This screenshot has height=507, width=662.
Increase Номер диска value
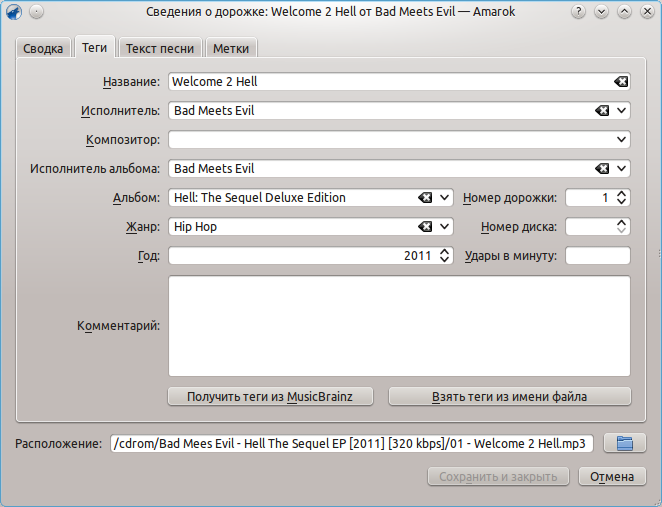coord(621,222)
